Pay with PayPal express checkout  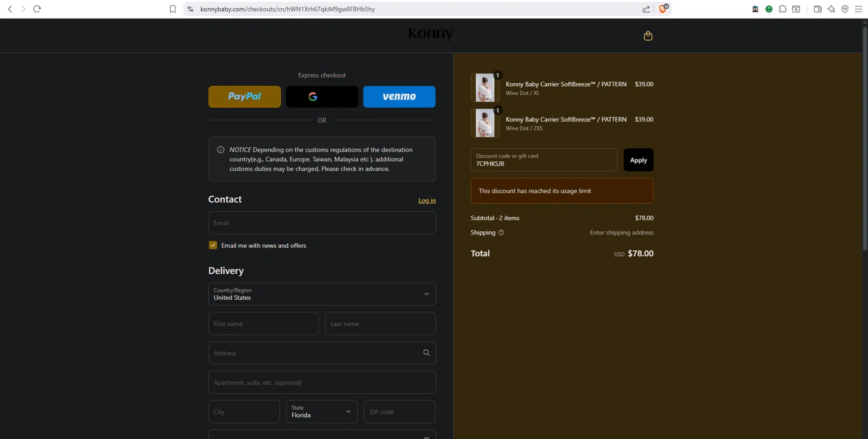click(245, 97)
